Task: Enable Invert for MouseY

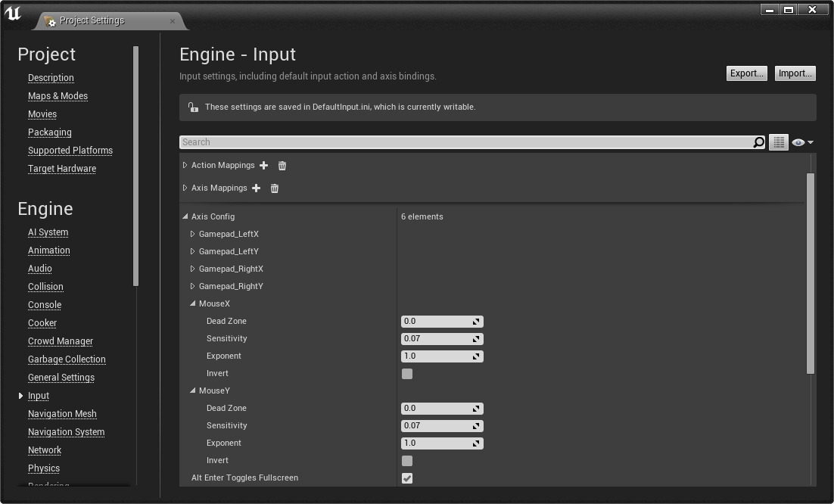Action: [407, 461]
